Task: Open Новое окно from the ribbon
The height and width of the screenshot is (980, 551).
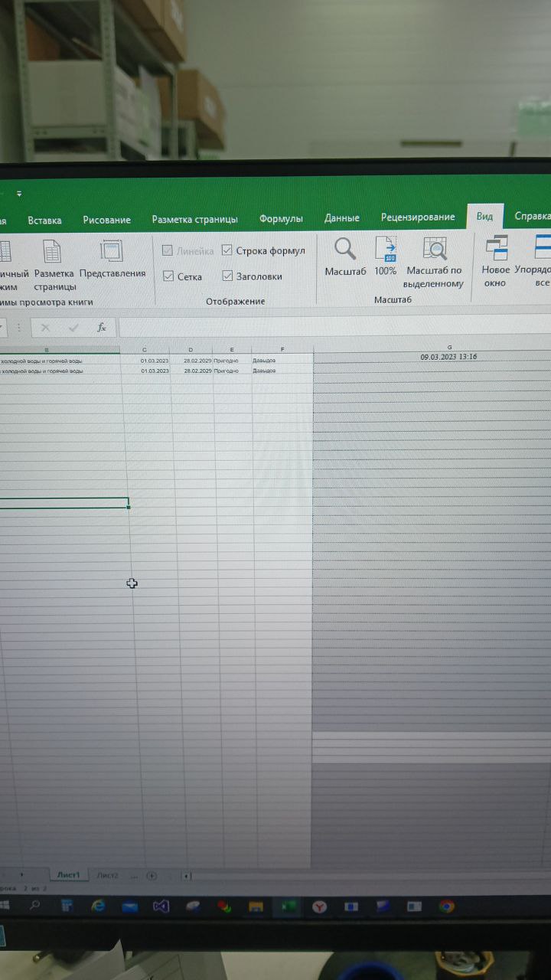Action: pyautogui.click(x=496, y=250)
